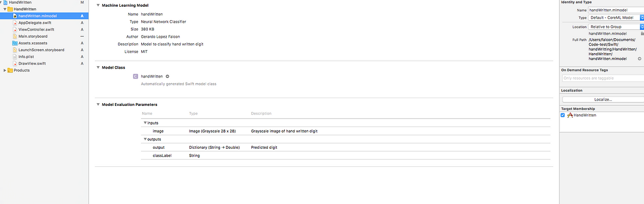Collapse the Machine Learning Model section

pos(98,5)
